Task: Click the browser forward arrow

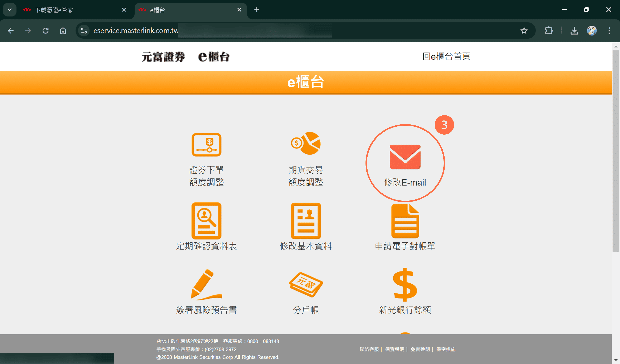Action: point(28,31)
